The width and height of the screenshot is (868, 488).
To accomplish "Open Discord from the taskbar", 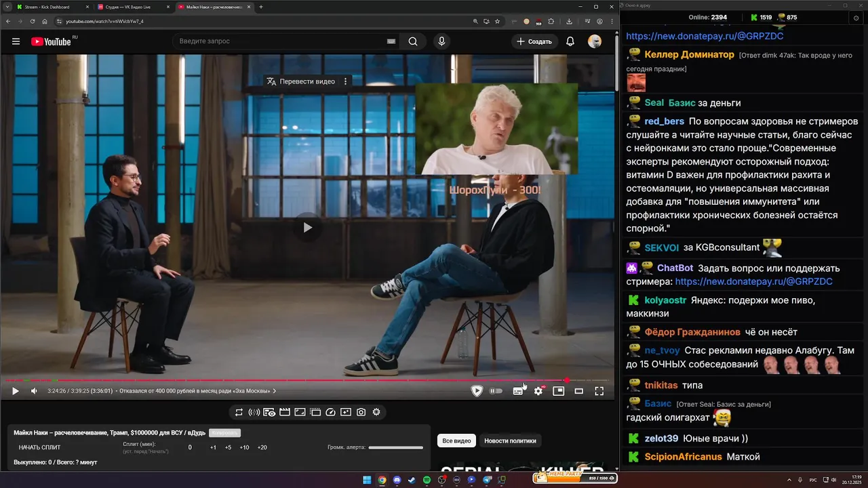I will click(x=397, y=480).
